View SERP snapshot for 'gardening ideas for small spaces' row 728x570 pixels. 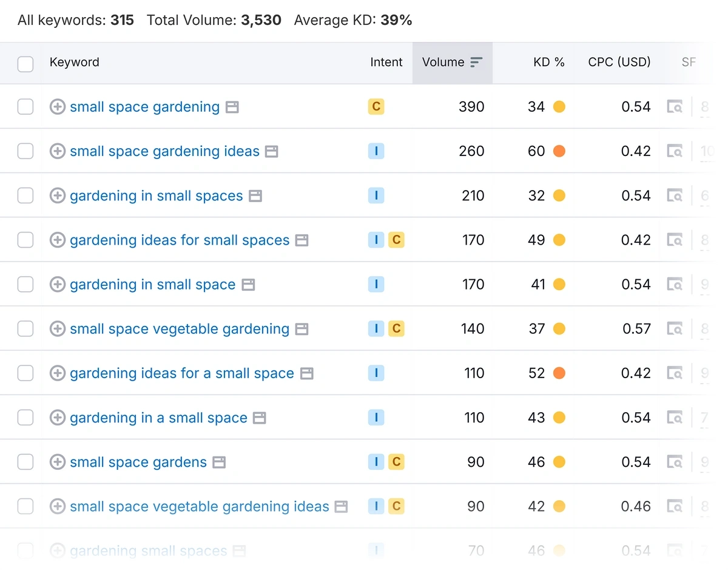pyautogui.click(x=675, y=240)
